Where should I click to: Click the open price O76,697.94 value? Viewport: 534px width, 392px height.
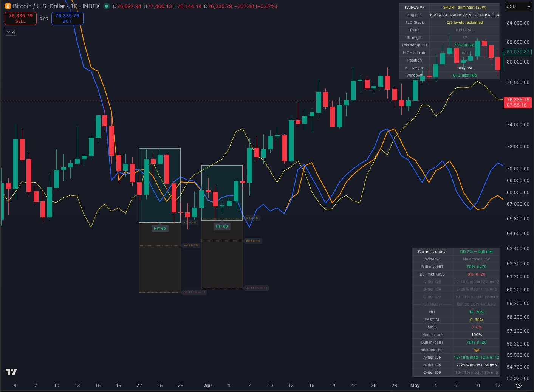(x=127, y=6)
